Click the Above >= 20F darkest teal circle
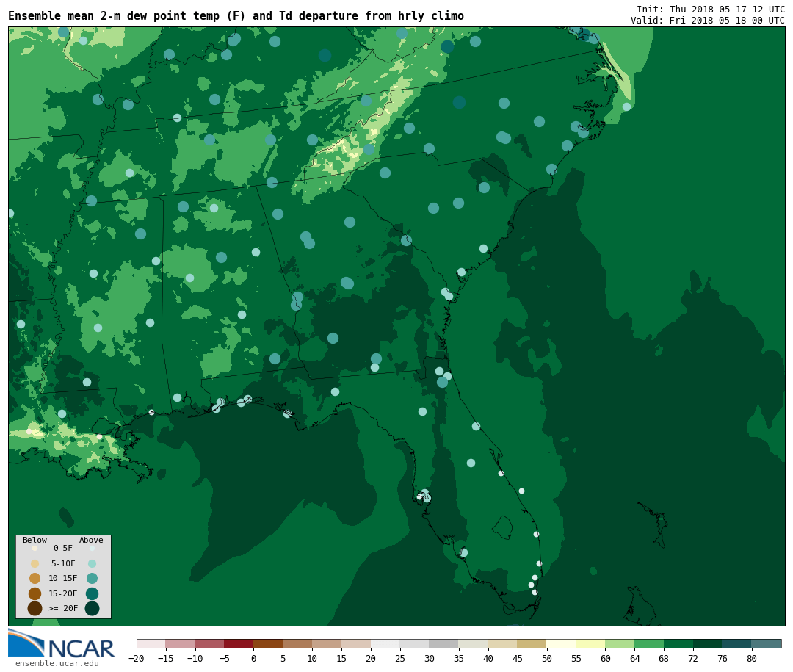This screenshot has width=793, height=672. (92, 608)
